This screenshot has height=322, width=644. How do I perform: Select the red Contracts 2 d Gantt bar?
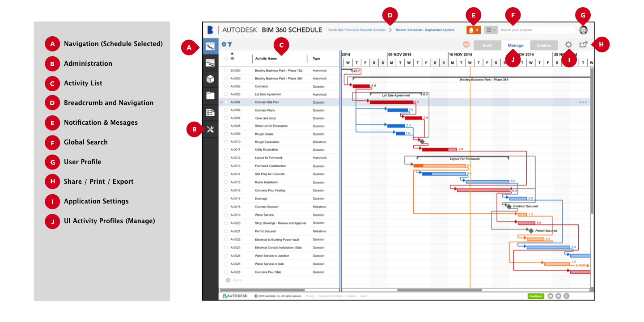click(x=361, y=86)
